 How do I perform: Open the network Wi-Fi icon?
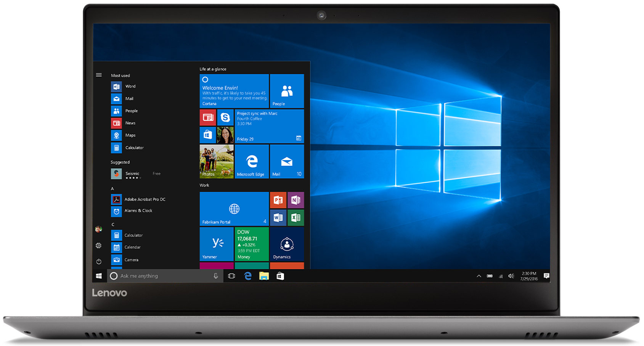[x=501, y=276]
